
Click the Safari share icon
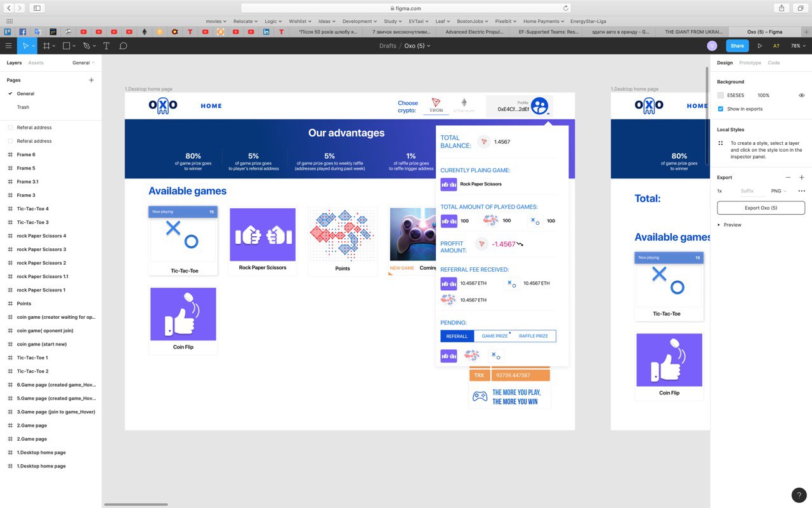[782, 8]
